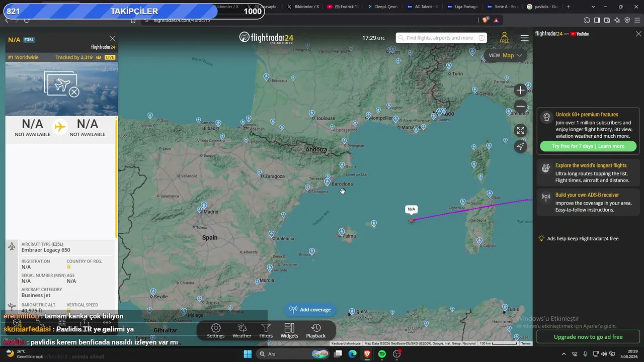Open Build your own ADS-B receiver link
Viewport: 644px width, 362px height.
pos(588,202)
